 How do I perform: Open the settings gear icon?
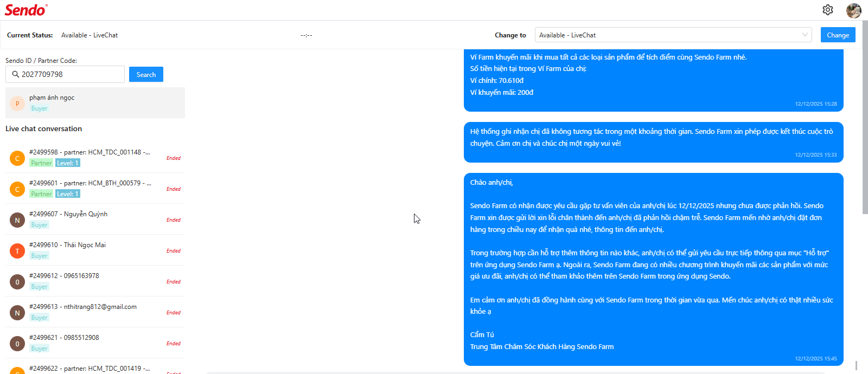(x=827, y=10)
